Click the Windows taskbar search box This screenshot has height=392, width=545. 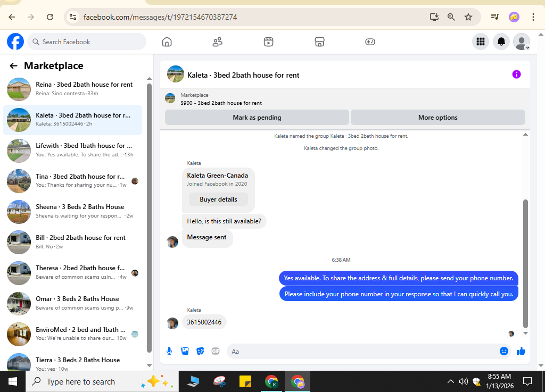click(102, 381)
